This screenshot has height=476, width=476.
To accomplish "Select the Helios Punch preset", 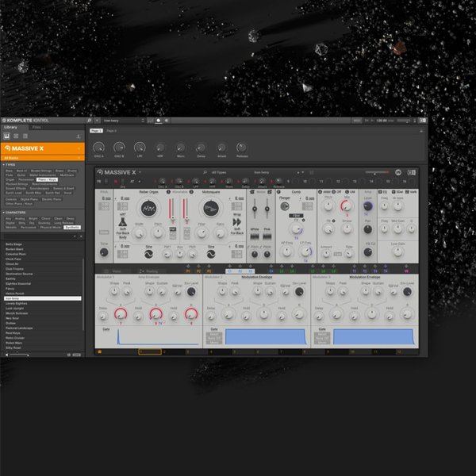I will click(x=43, y=294).
